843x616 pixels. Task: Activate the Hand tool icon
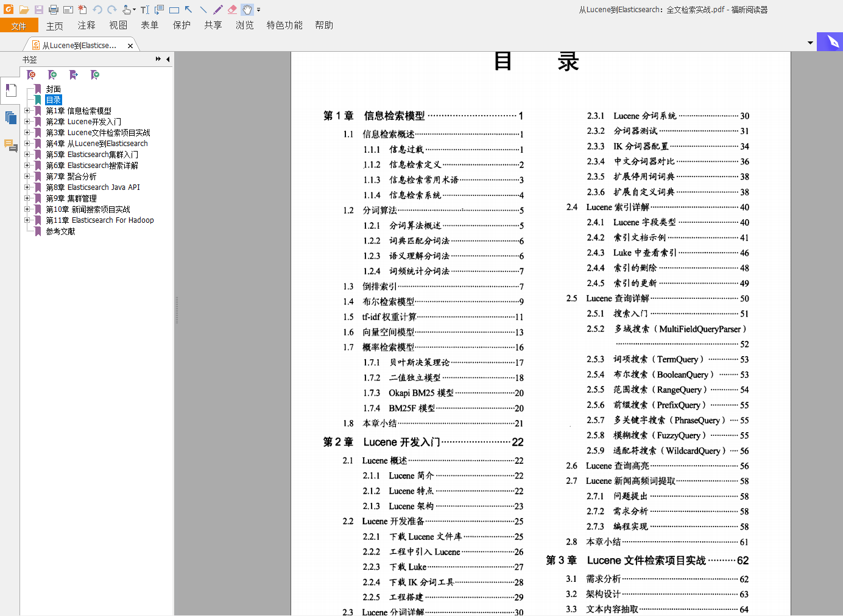[x=247, y=10]
